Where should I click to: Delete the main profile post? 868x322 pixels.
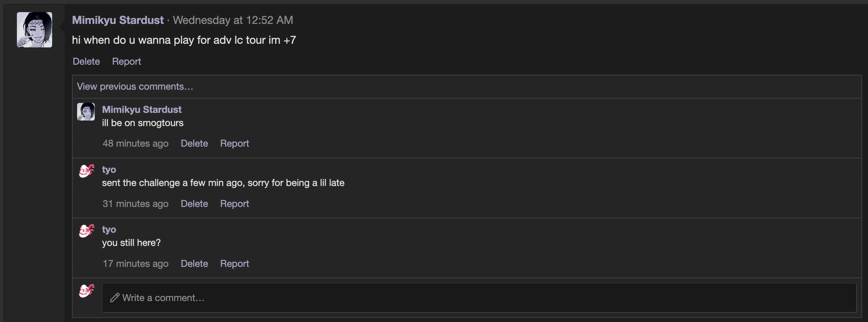[86, 61]
